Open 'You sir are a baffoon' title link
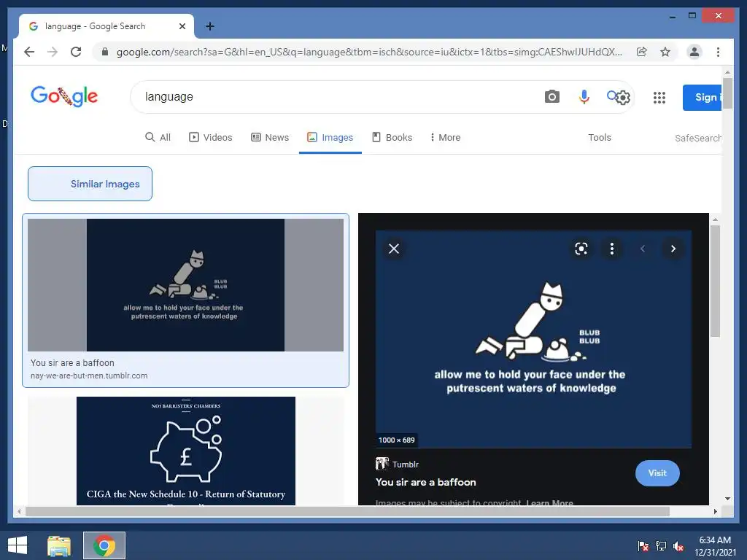This screenshot has height=560, width=747. pos(426,483)
